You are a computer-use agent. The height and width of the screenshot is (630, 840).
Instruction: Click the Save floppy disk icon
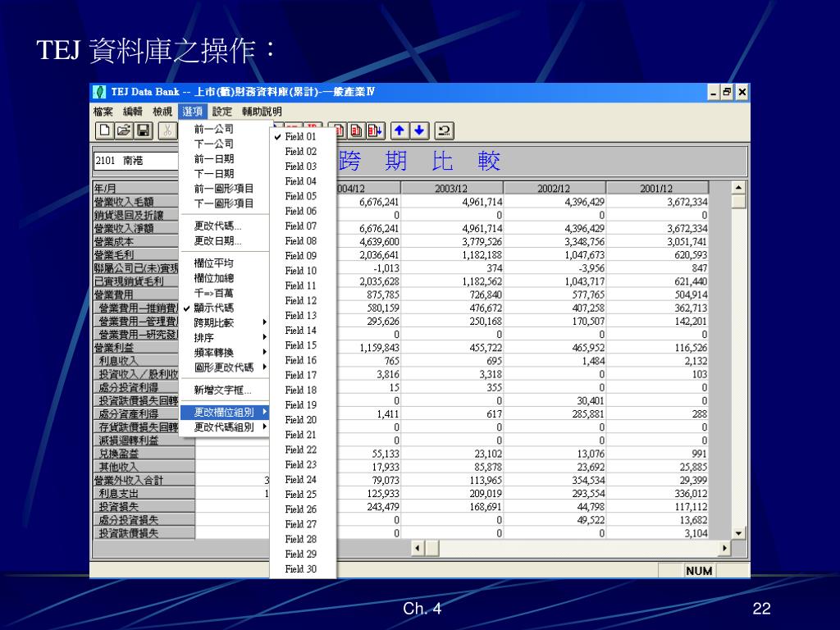[x=143, y=130]
